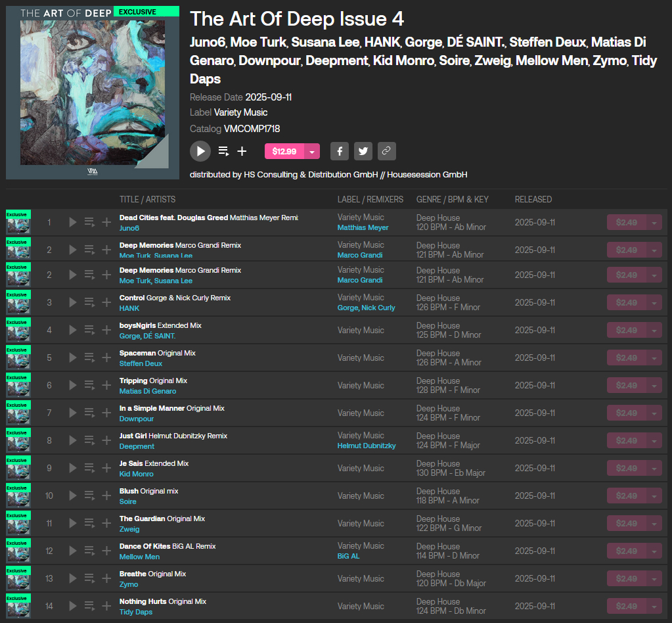Copy the release link via link icon
The width and height of the screenshot is (672, 623).
tap(386, 151)
